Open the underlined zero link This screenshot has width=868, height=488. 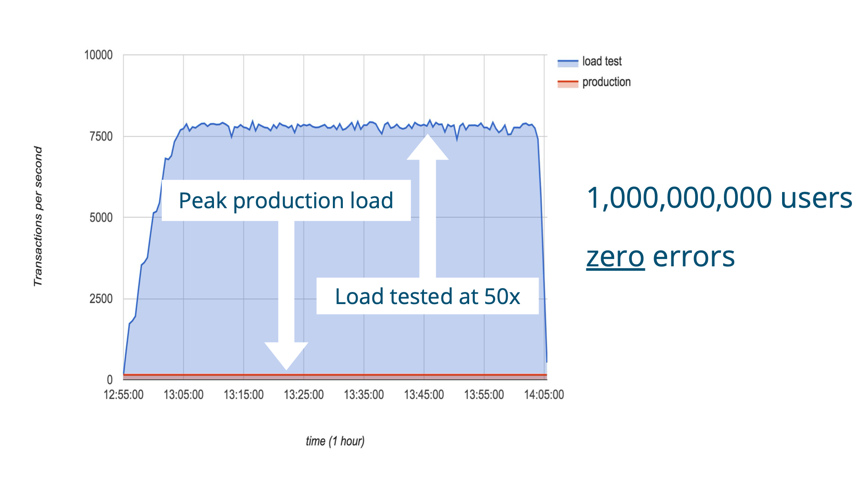coord(615,257)
